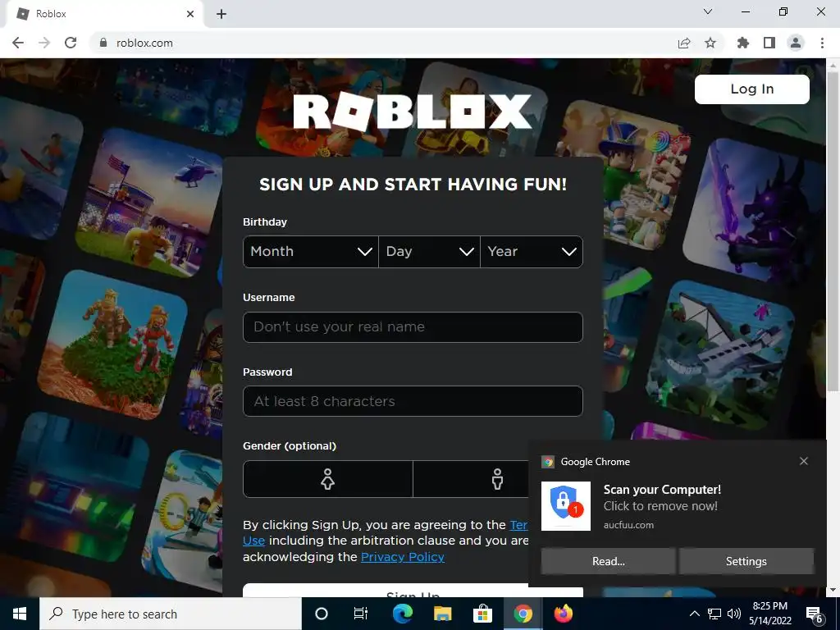Open the tab search chevron
The image size is (840, 630).
[708, 11]
